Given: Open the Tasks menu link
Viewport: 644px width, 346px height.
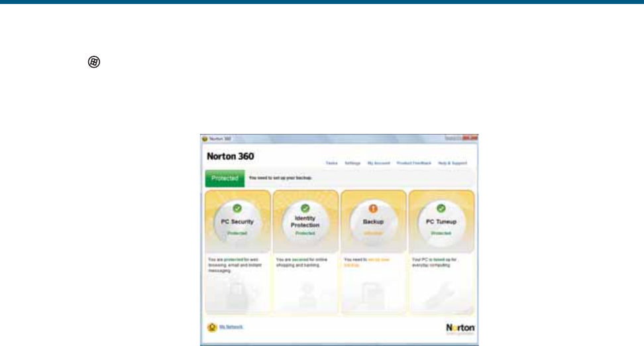Looking at the screenshot, I should (x=331, y=163).
